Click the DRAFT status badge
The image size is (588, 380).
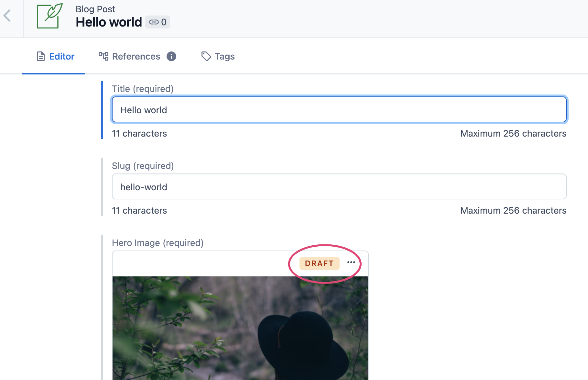point(319,263)
